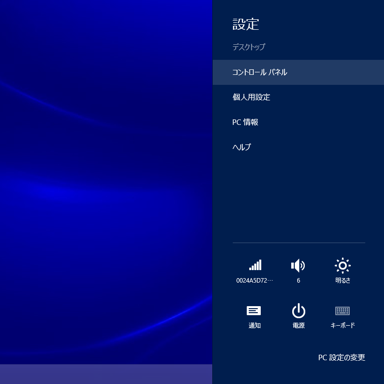Open the PC 設定の変更 link

[341, 358]
